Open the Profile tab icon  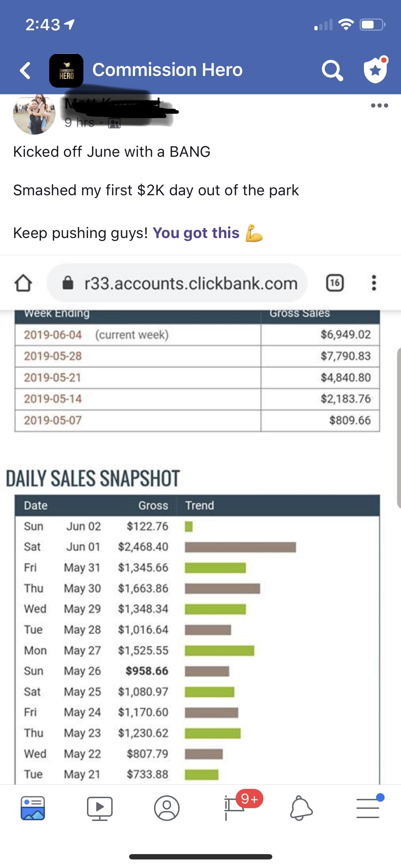click(166, 808)
